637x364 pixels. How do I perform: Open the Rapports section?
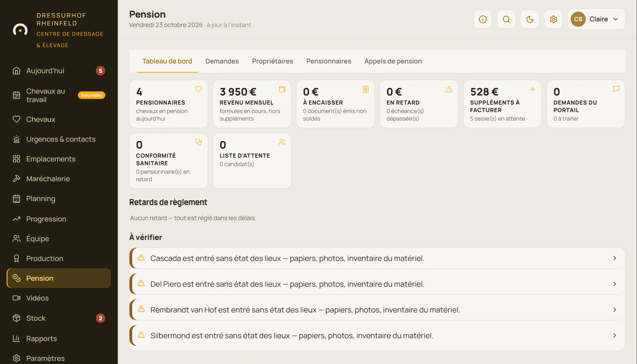(x=59, y=339)
